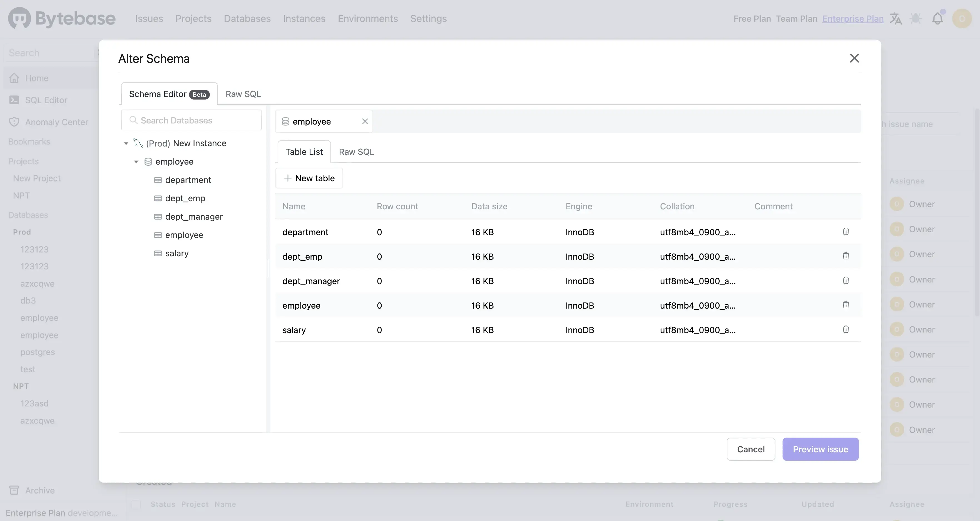
Task: Click the panel resize divider handle
Action: pyautogui.click(x=268, y=268)
